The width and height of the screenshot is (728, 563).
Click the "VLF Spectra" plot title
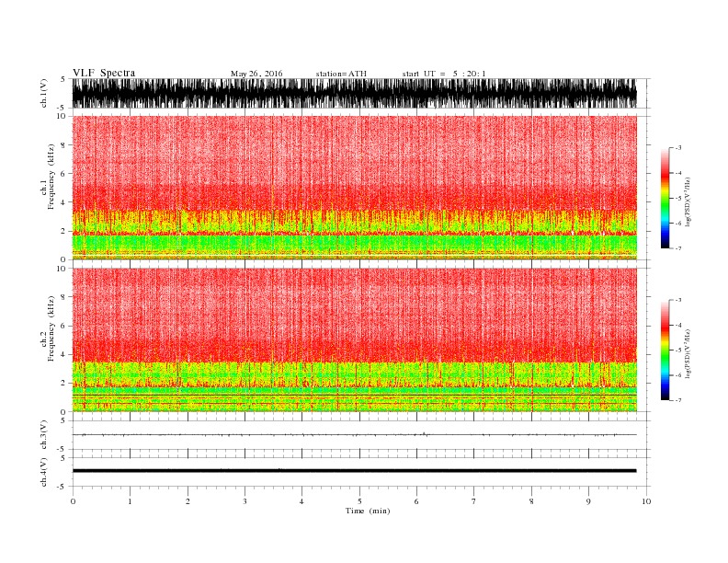(x=104, y=73)
